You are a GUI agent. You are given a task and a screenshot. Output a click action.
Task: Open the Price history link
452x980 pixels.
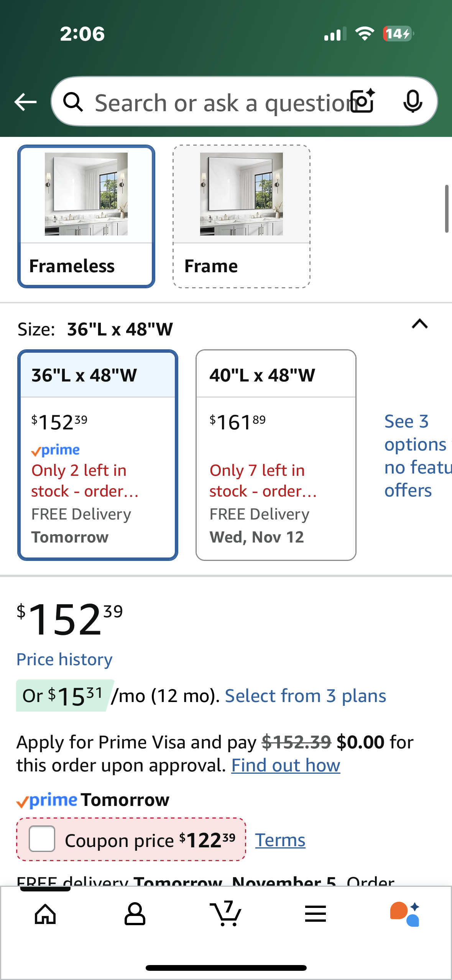click(x=64, y=659)
